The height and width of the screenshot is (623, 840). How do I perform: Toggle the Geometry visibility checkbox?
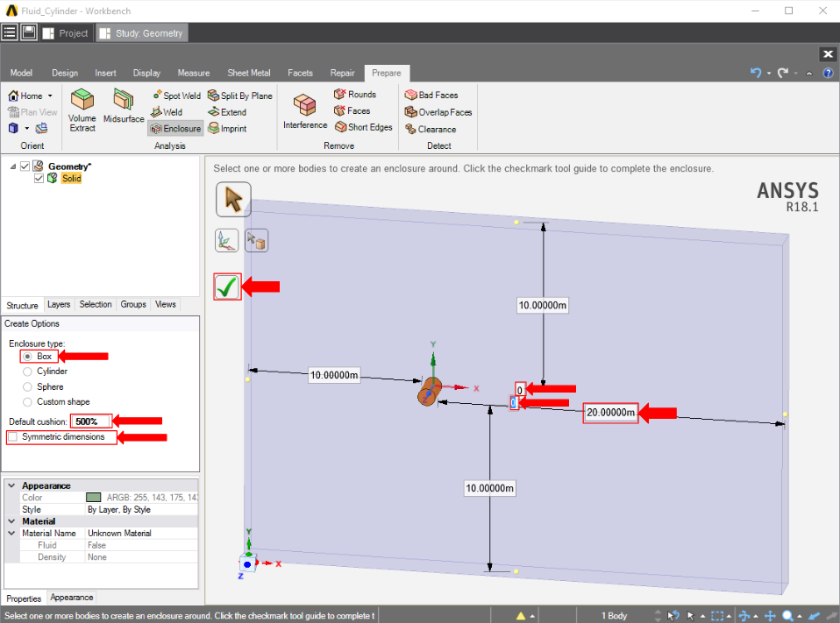[x=25, y=166]
